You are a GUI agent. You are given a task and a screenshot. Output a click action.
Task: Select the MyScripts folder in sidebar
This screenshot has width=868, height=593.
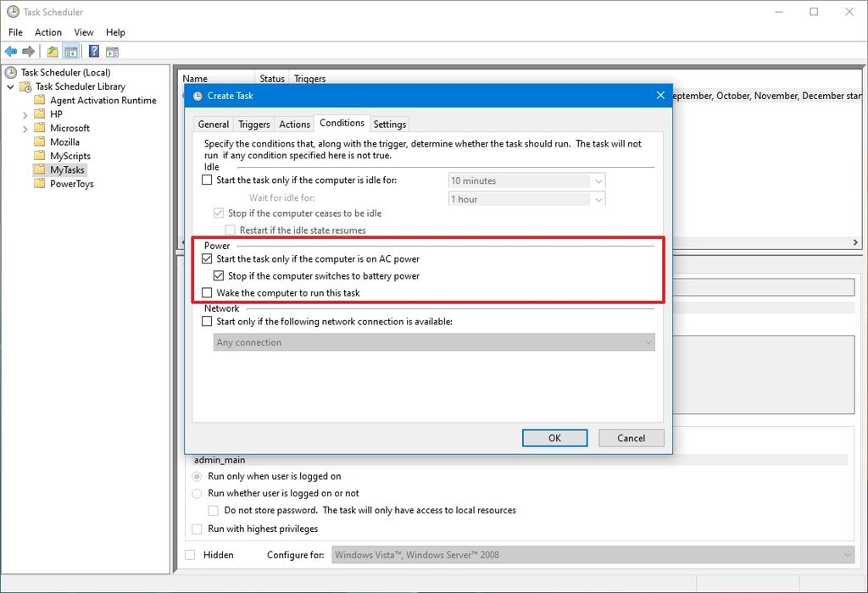(70, 155)
